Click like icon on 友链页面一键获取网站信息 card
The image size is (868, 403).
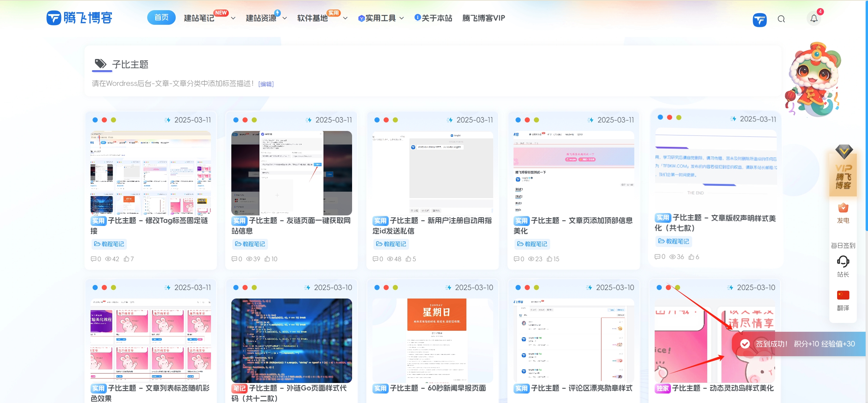[x=267, y=259]
